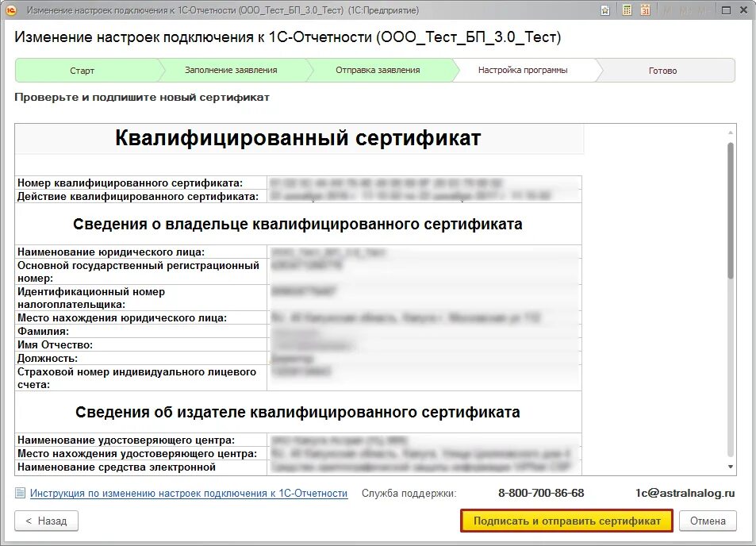
Task: Select the Имя Отчество label
Action: (55, 345)
